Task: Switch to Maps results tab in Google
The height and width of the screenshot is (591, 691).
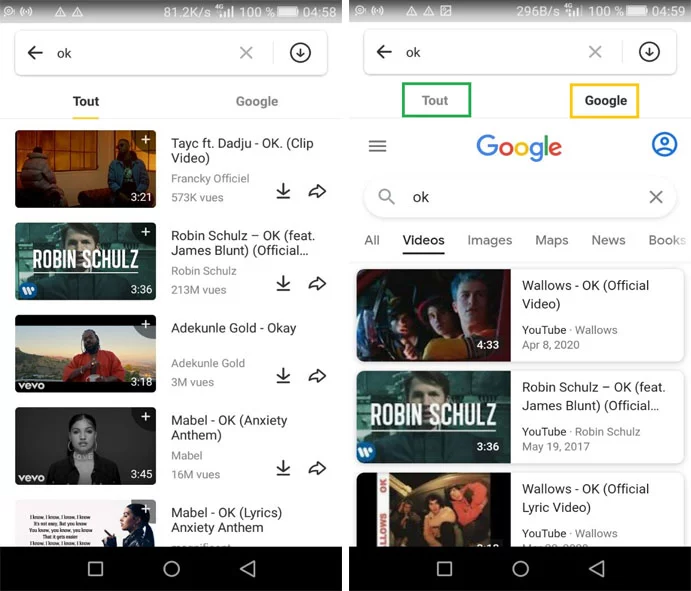Action: click(x=552, y=241)
